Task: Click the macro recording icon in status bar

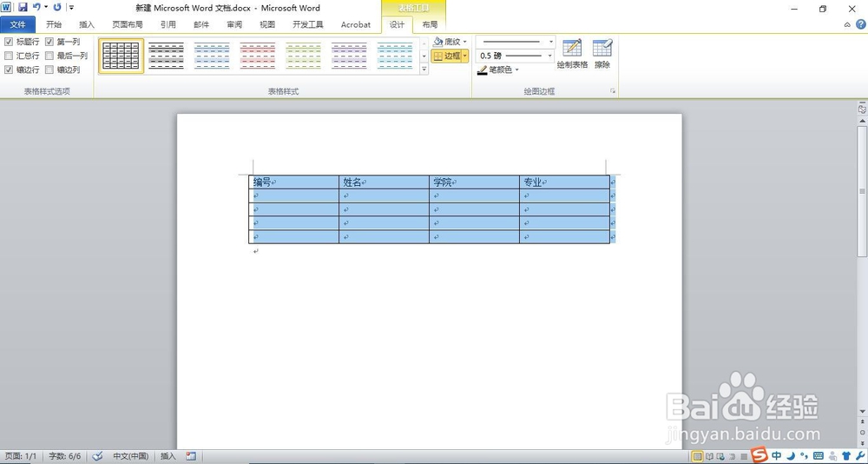Action: tap(191, 456)
